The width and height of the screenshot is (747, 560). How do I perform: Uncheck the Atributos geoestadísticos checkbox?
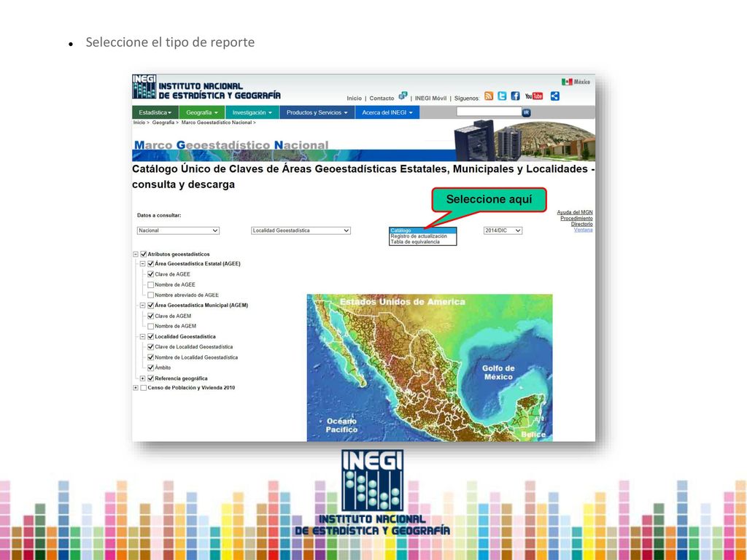click(144, 254)
